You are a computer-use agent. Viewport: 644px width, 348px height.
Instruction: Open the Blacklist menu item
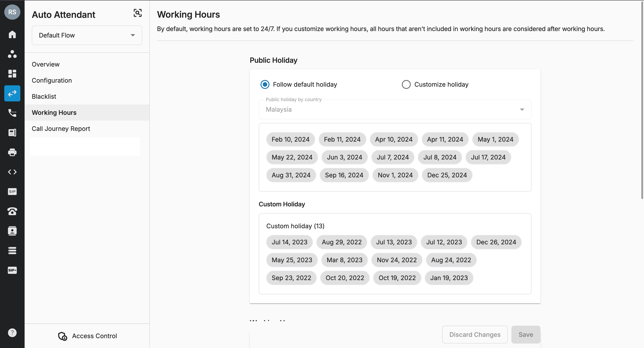click(44, 97)
